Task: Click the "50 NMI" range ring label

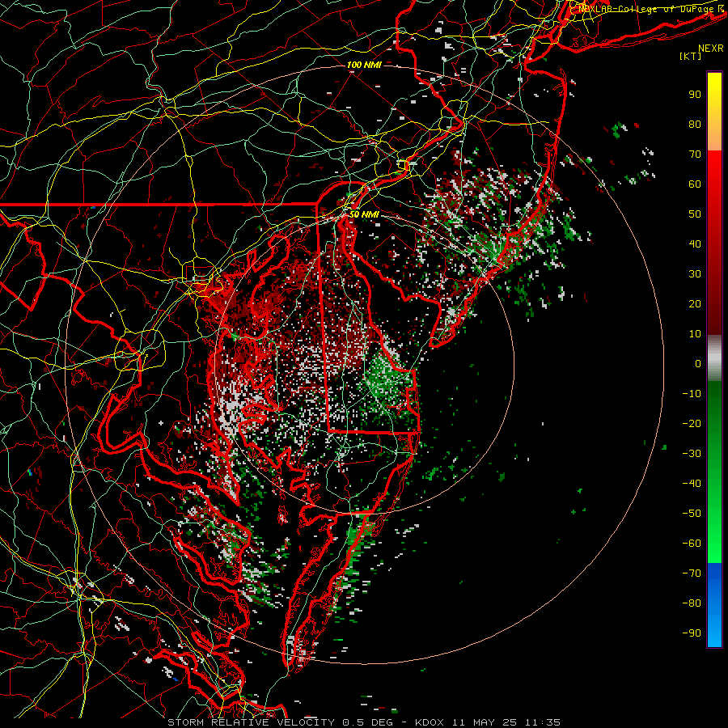Action: click(364, 214)
